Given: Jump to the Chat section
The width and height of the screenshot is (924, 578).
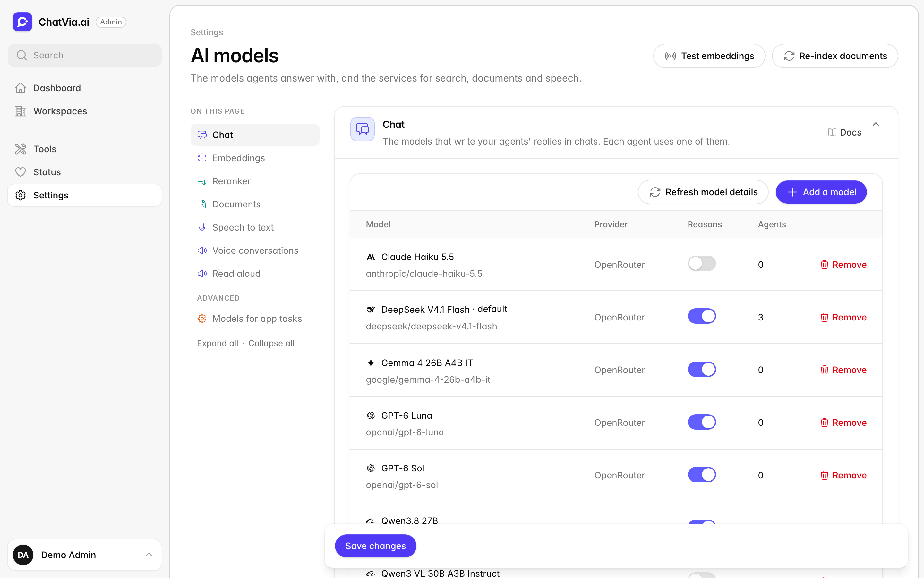Looking at the screenshot, I should pyautogui.click(x=255, y=135).
